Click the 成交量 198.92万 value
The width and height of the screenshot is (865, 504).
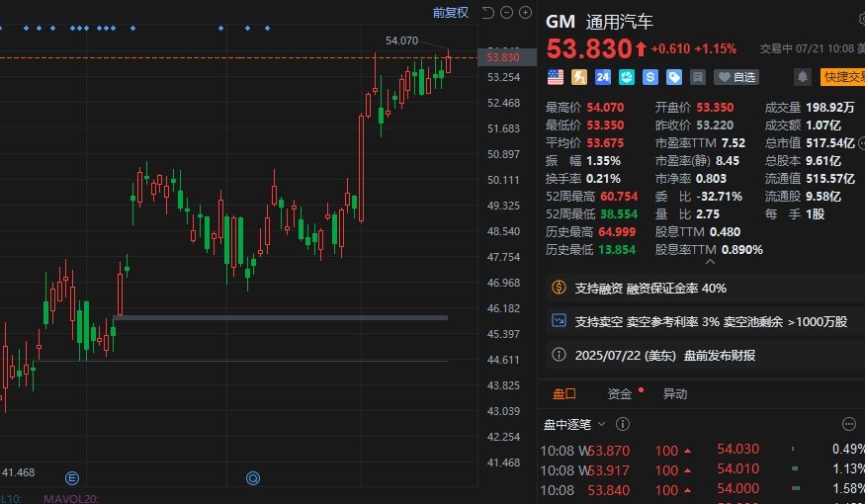pyautogui.click(x=830, y=108)
